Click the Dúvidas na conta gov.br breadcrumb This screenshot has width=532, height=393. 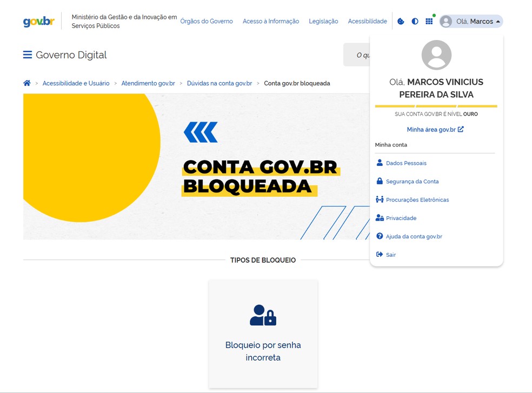point(220,83)
